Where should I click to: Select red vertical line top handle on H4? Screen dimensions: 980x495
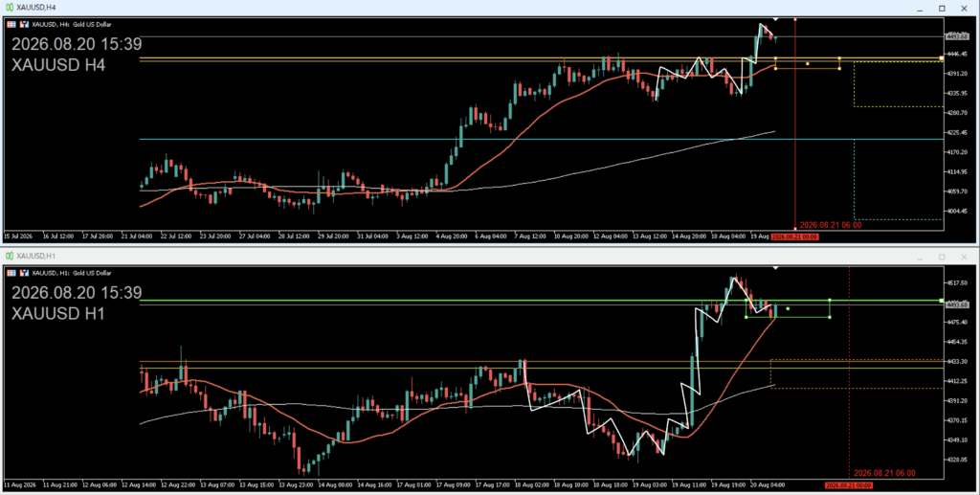[x=795, y=19]
